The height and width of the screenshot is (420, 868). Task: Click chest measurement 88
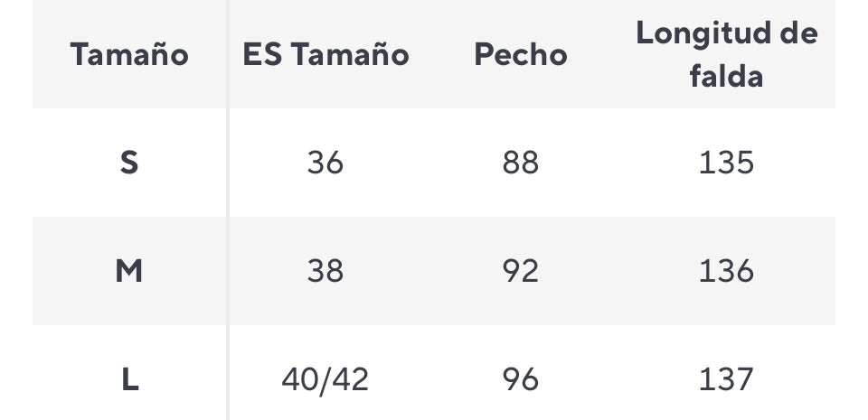tap(521, 163)
